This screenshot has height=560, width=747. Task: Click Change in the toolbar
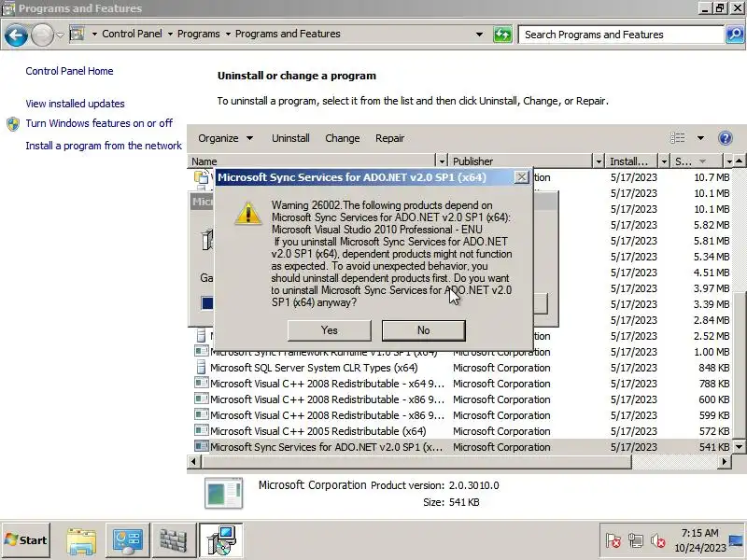coord(343,138)
